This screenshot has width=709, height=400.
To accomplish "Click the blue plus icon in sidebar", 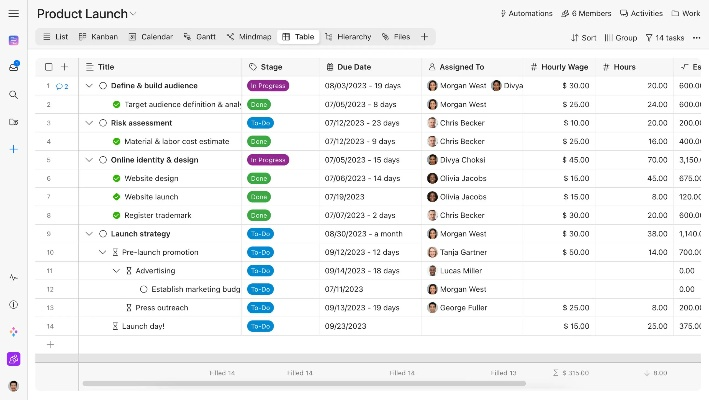I will coord(13,149).
